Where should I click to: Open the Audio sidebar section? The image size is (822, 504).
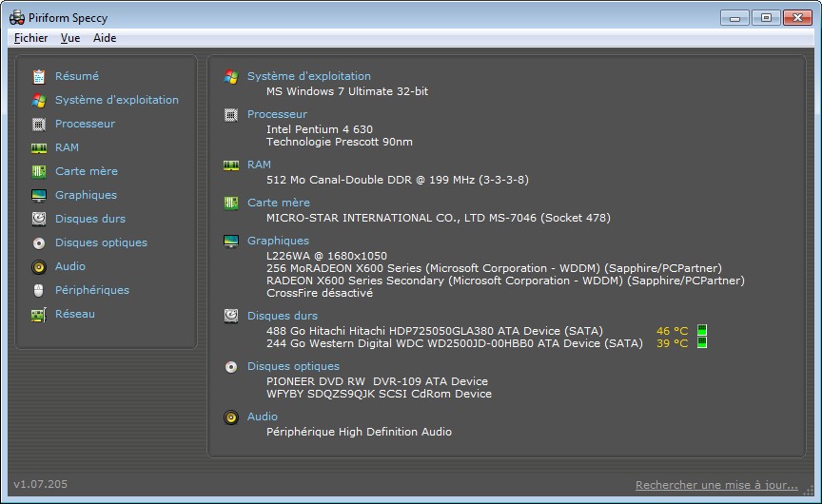70,266
